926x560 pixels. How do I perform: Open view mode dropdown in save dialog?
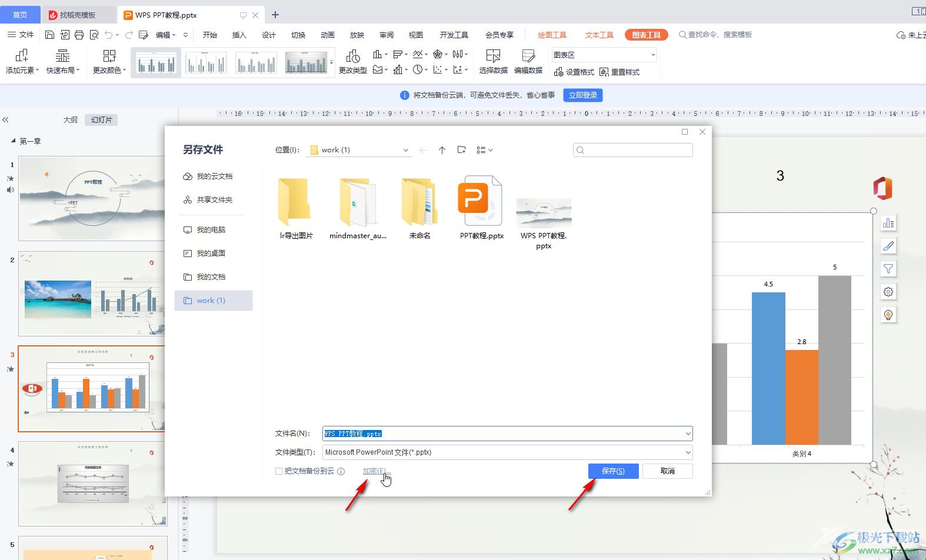tap(485, 150)
